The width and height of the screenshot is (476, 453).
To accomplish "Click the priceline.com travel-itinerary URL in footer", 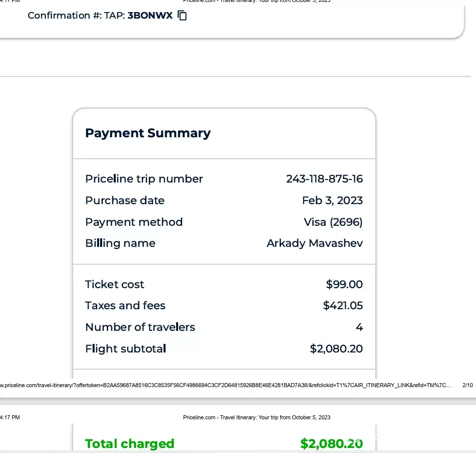I will (226, 386).
